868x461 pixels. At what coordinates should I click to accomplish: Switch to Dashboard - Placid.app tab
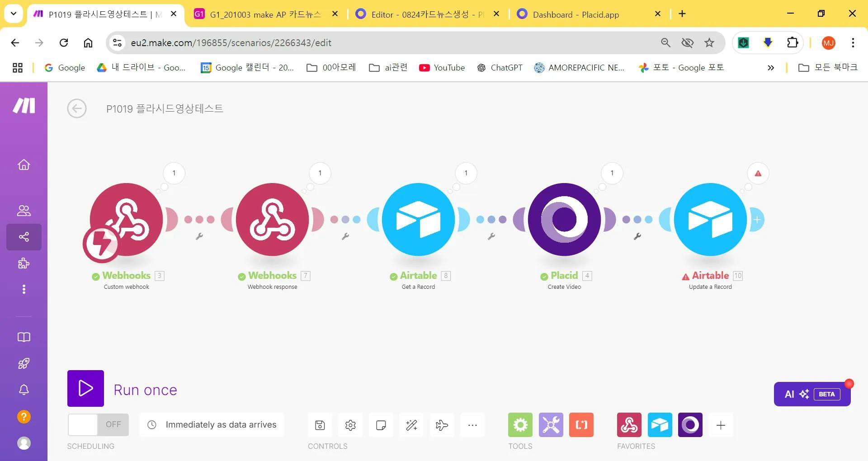589,14
